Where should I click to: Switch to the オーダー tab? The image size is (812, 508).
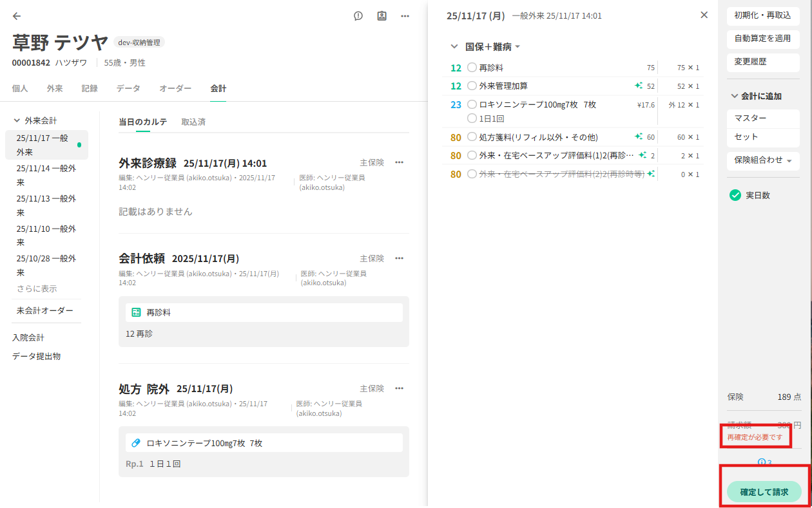(175, 89)
